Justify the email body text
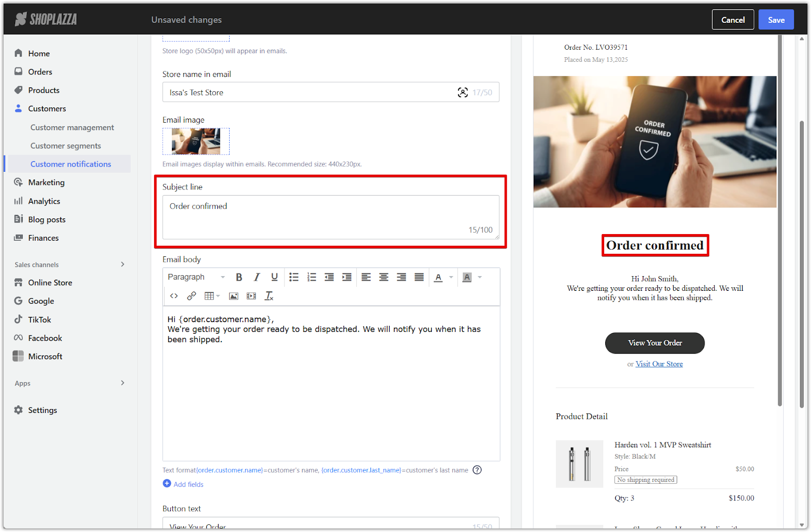 (419, 277)
